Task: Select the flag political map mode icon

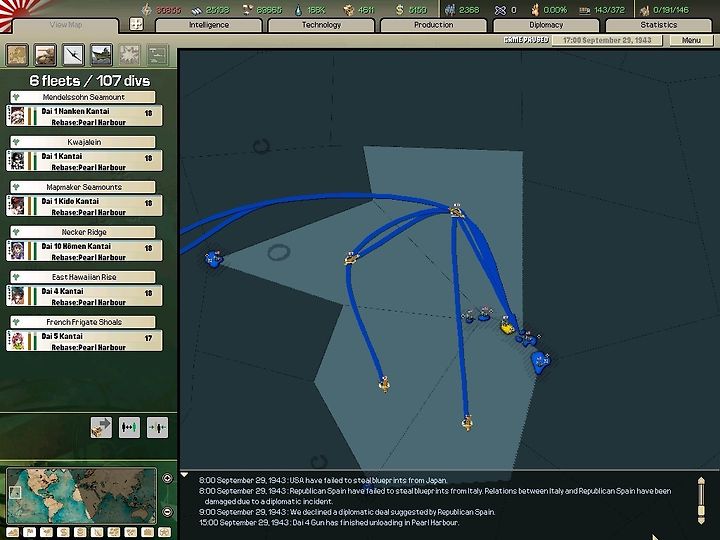Action: pyautogui.click(x=29, y=533)
